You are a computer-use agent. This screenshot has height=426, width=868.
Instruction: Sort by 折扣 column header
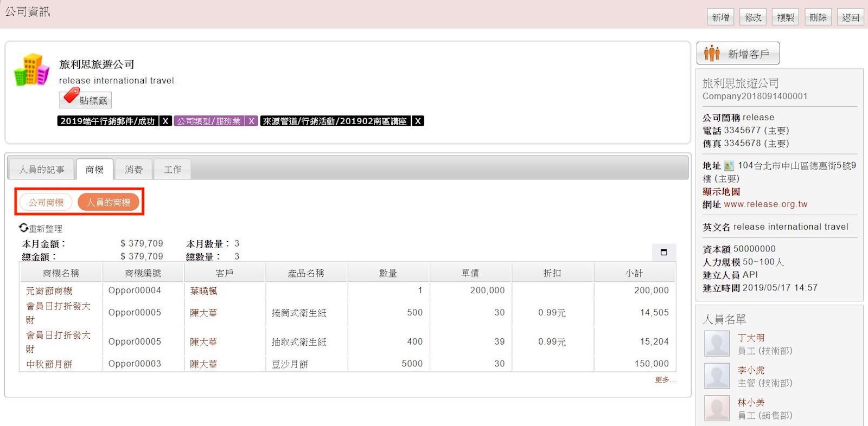click(552, 273)
